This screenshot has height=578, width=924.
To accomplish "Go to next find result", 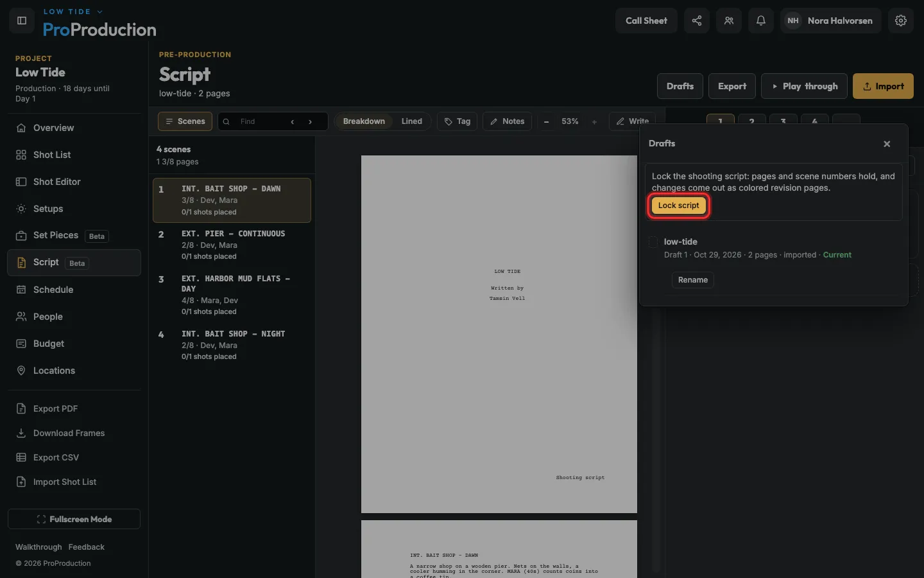I will 311,121.
